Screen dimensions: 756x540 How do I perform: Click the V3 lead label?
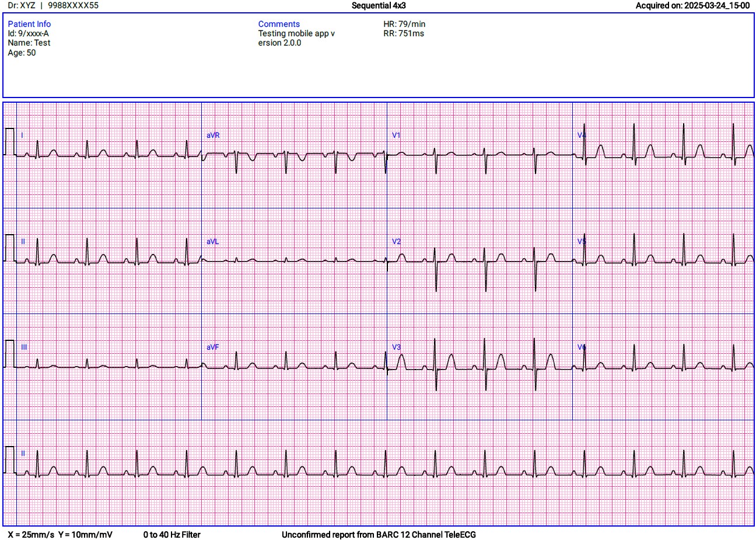(396, 347)
